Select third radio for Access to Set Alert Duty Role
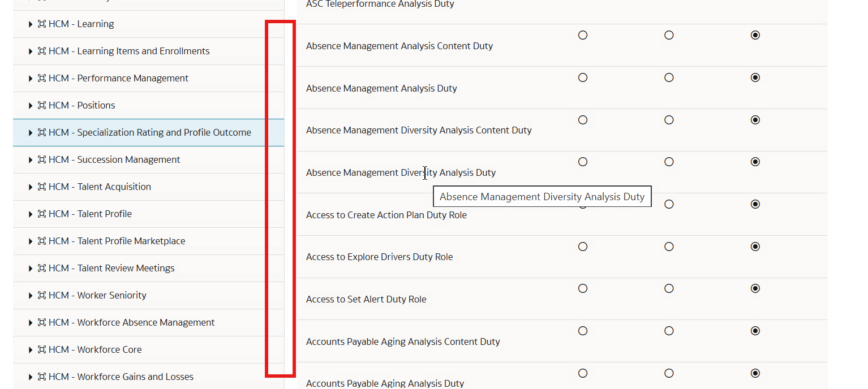Screen dimensions: 868x389 (x=755, y=288)
